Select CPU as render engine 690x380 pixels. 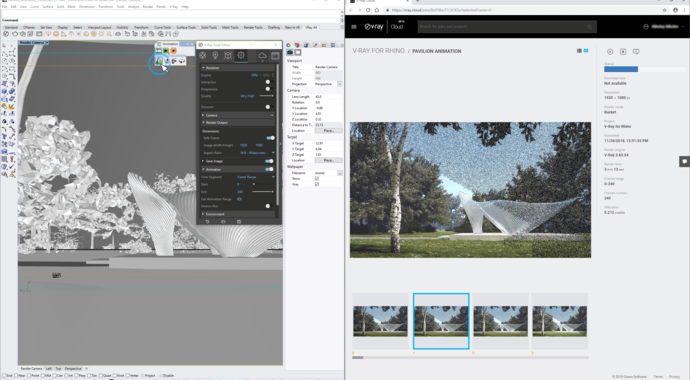coord(254,75)
